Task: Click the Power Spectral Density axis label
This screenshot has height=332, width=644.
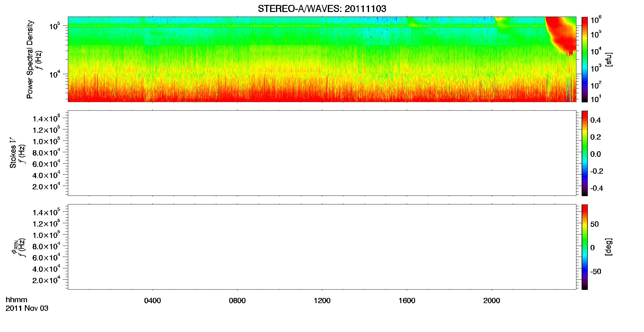Action: (x=30, y=59)
